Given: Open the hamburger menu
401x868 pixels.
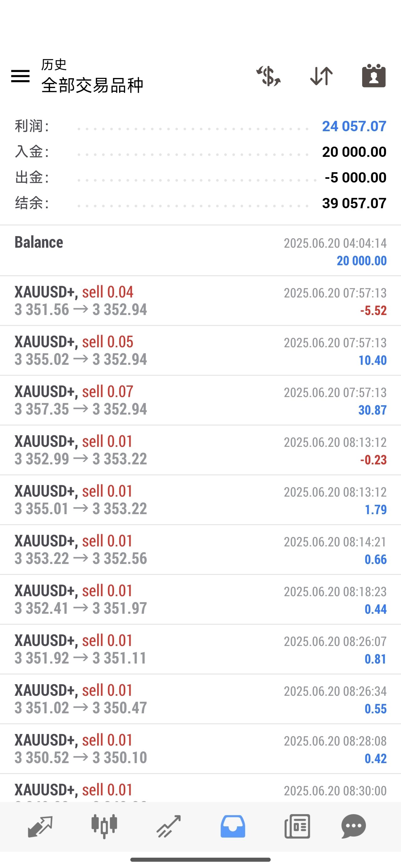Looking at the screenshot, I should (20, 76).
